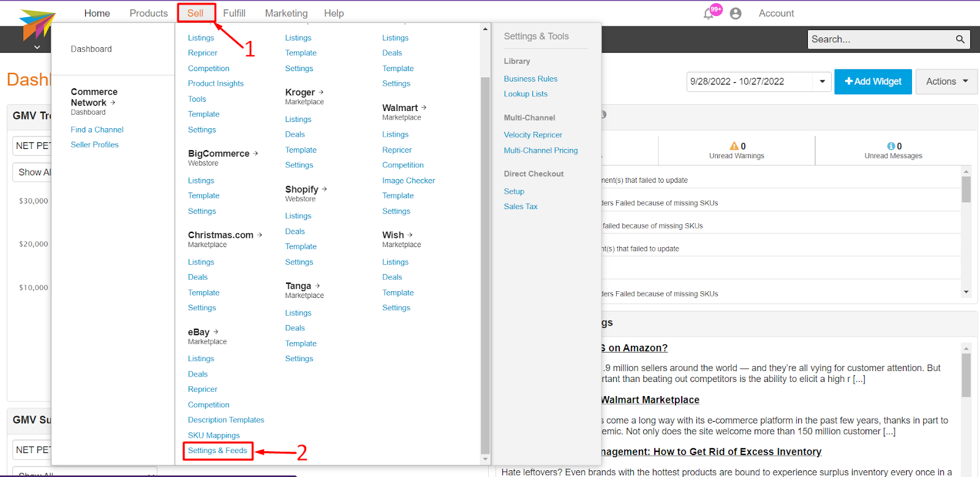
Task: Open Template under Christmas.com
Action: click(x=203, y=292)
